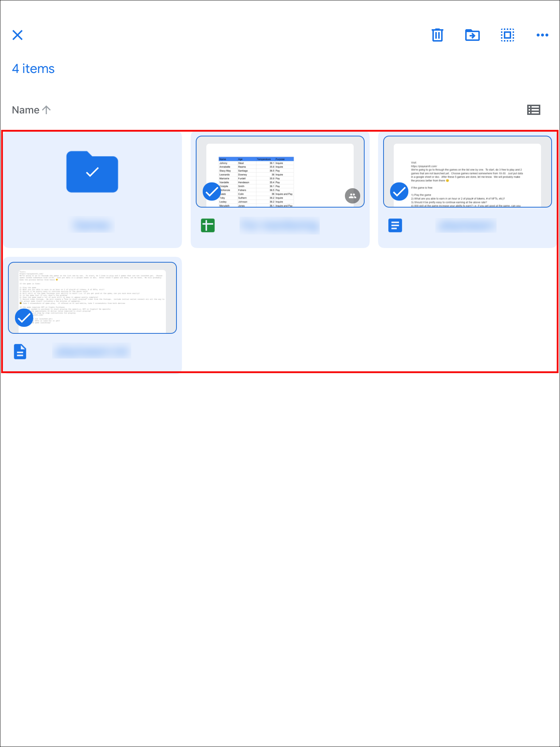Delete selected items with trash icon
This screenshot has height=747, width=560.
[437, 35]
